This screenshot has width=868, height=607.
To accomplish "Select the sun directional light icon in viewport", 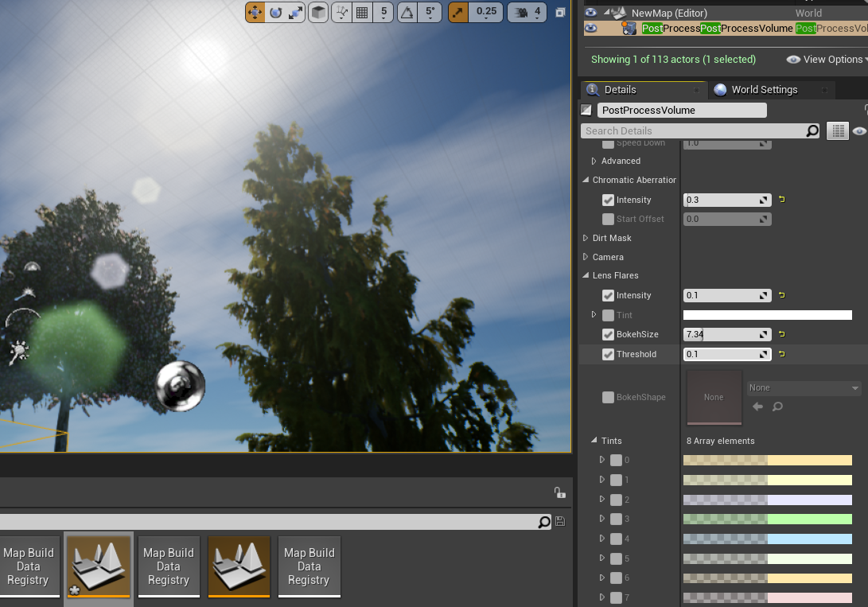I will (18, 352).
